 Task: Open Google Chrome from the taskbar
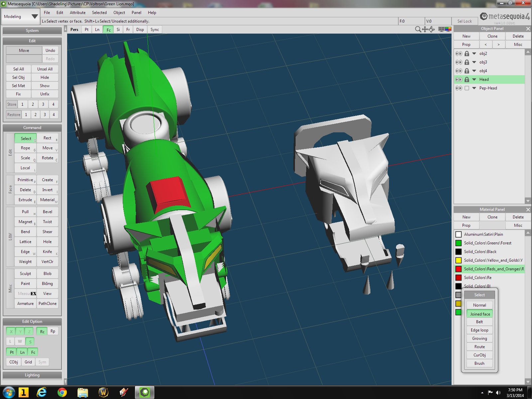(62, 393)
